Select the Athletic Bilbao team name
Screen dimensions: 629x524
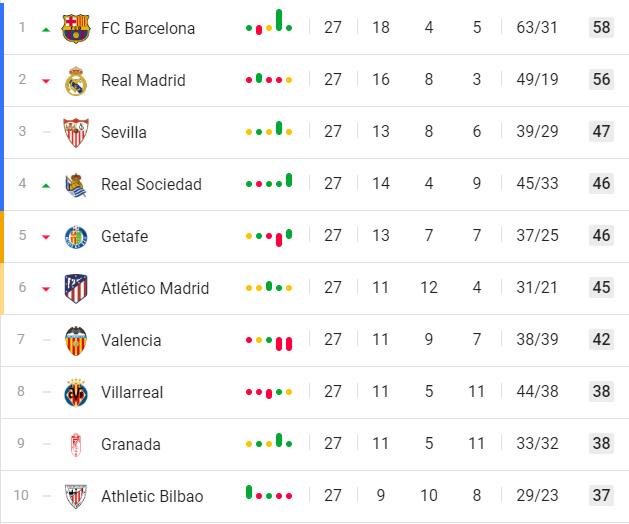(152, 496)
